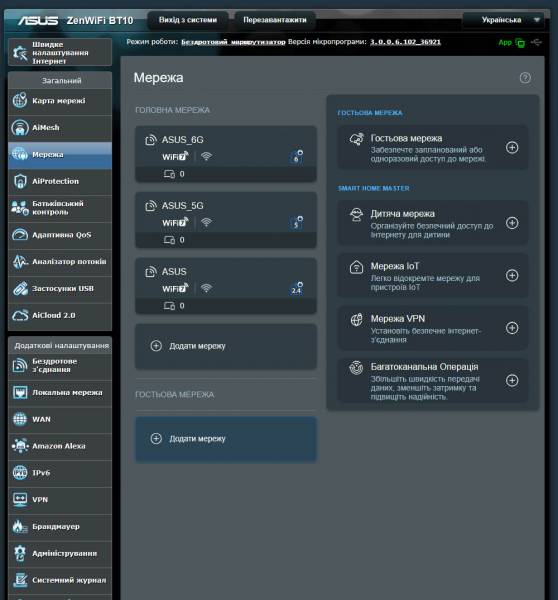Click the 5 GHz band badge on ASUS_5G
This screenshot has height=600, width=558.
(x=297, y=223)
